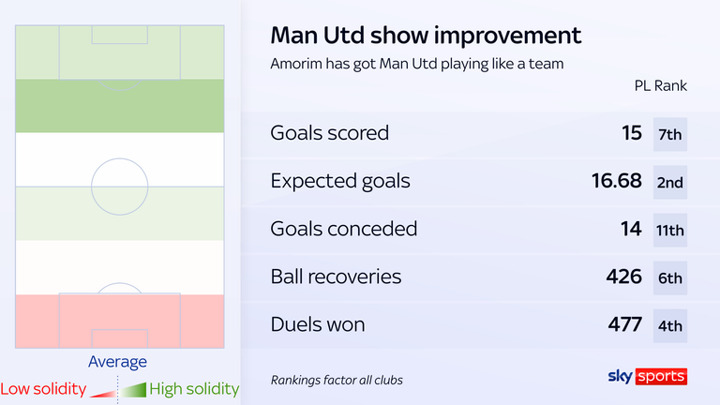Click the Goals conceded label
Image resolution: width=720 pixels, height=405 pixels.
(344, 229)
